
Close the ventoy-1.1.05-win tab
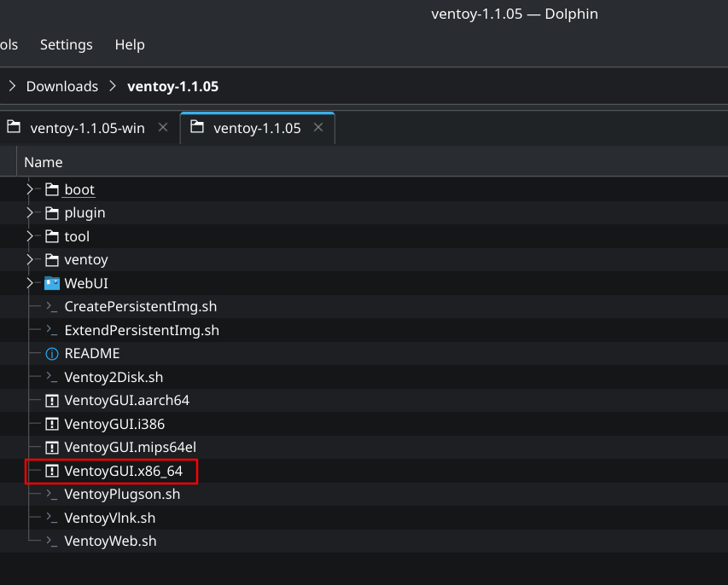(163, 127)
